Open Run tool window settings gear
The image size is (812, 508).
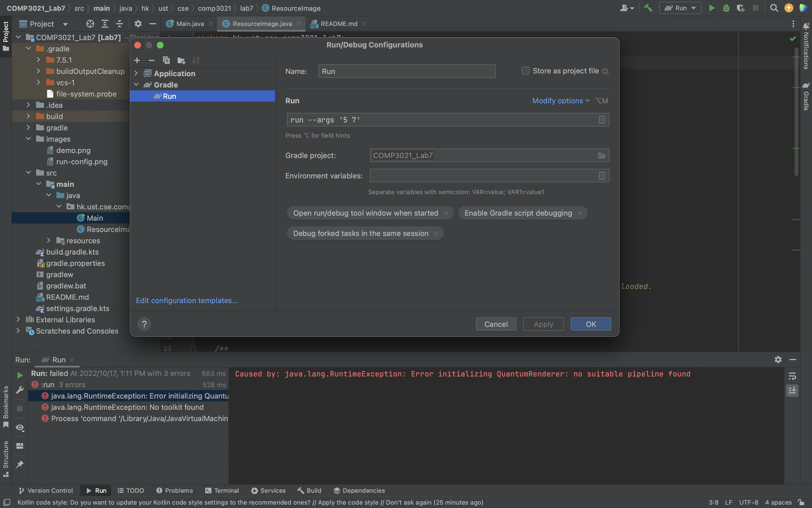click(778, 360)
